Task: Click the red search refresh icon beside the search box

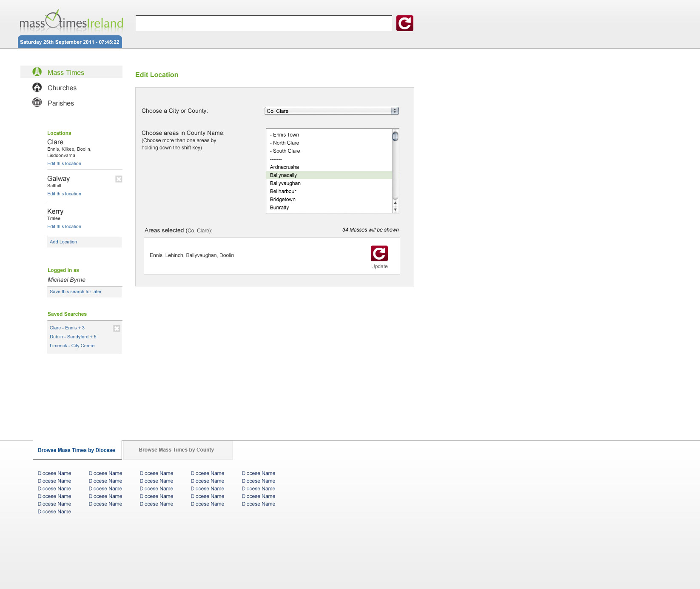Action: [404, 23]
